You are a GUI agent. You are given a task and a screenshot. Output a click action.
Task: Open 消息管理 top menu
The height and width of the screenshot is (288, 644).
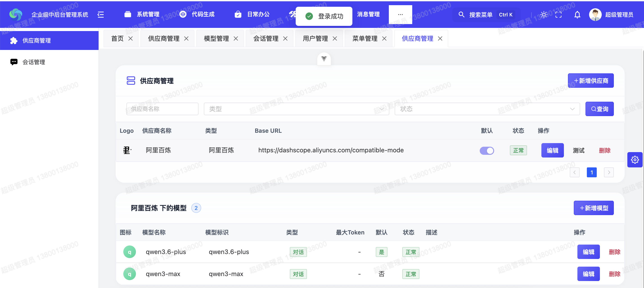coord(368,14)
